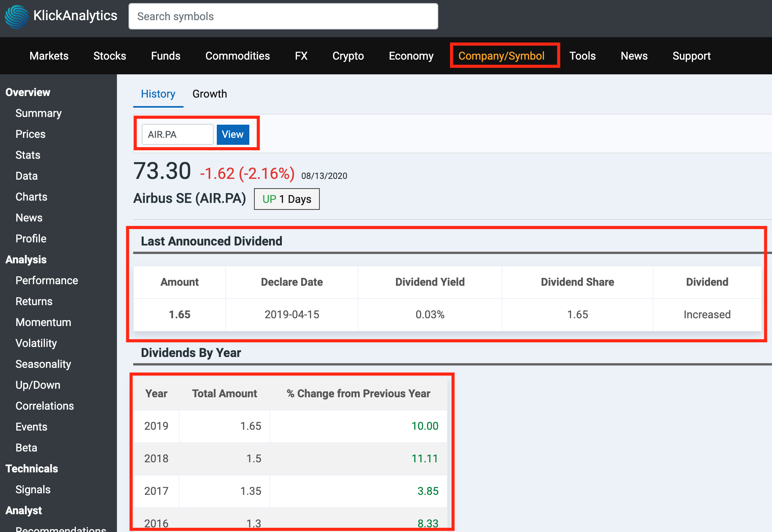The image size is (772, 532).
Task: Open the Markets menu
Action: [x=49, y=56]
